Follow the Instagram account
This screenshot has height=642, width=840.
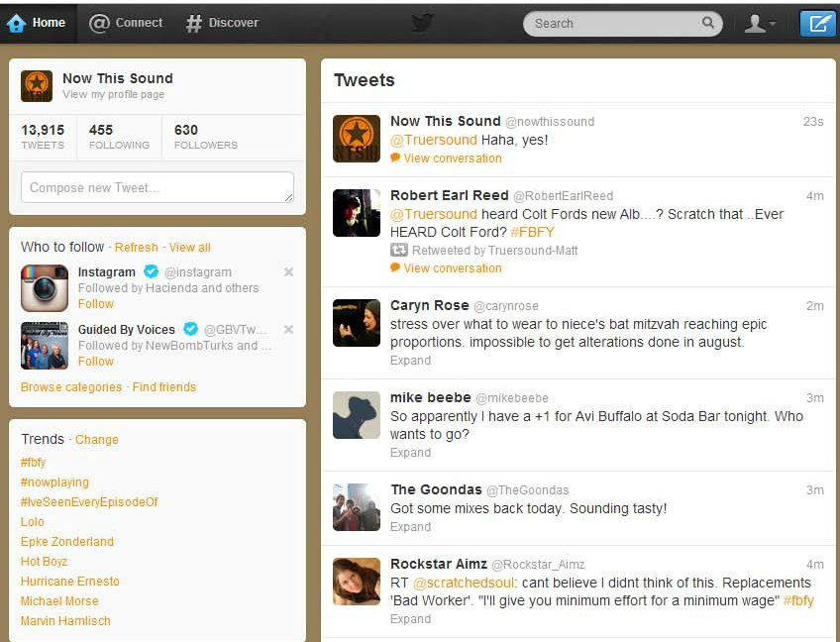96,304
